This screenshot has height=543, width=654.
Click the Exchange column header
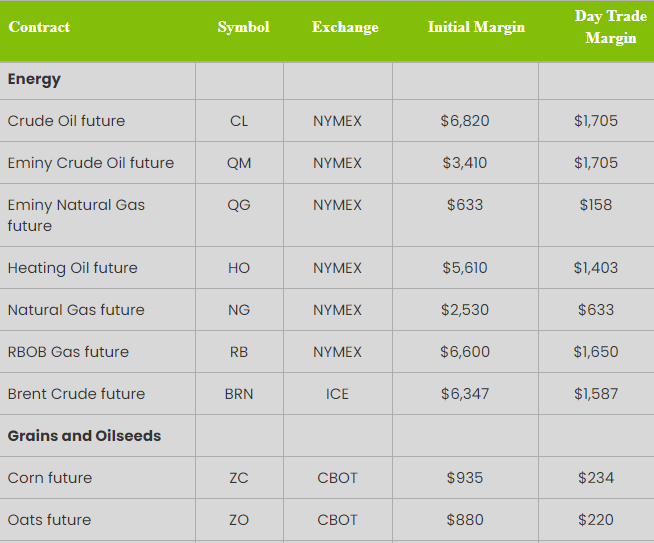(x=345, y=27)
